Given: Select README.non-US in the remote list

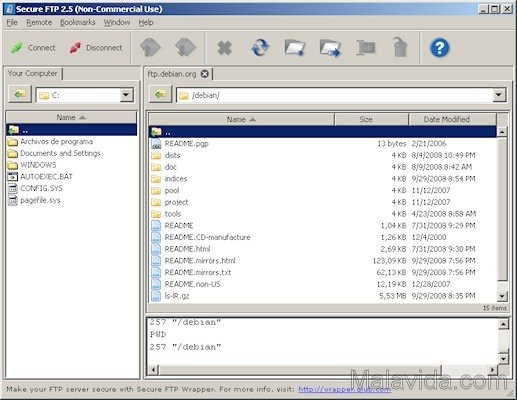Looking at the screenshot, I should (x=323, y=284).
